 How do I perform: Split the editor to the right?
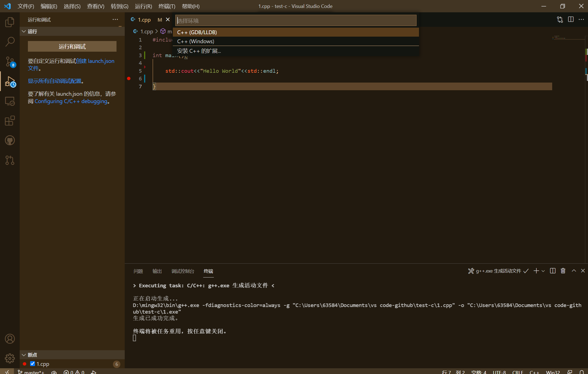(571, 19)
